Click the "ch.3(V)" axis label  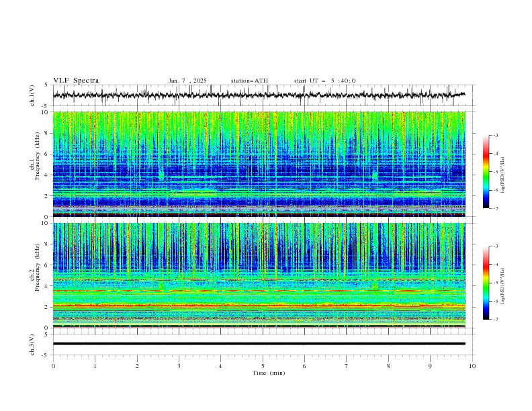tap(32, 345)
